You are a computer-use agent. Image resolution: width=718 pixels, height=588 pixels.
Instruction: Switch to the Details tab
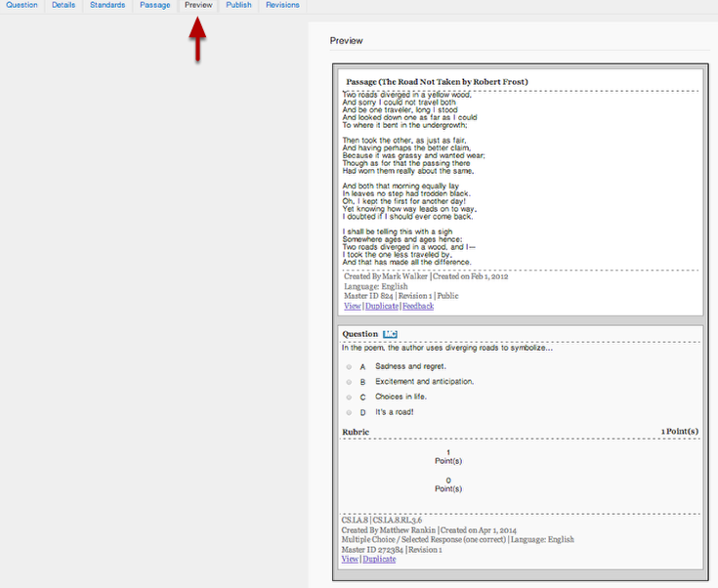coord(63,5)
